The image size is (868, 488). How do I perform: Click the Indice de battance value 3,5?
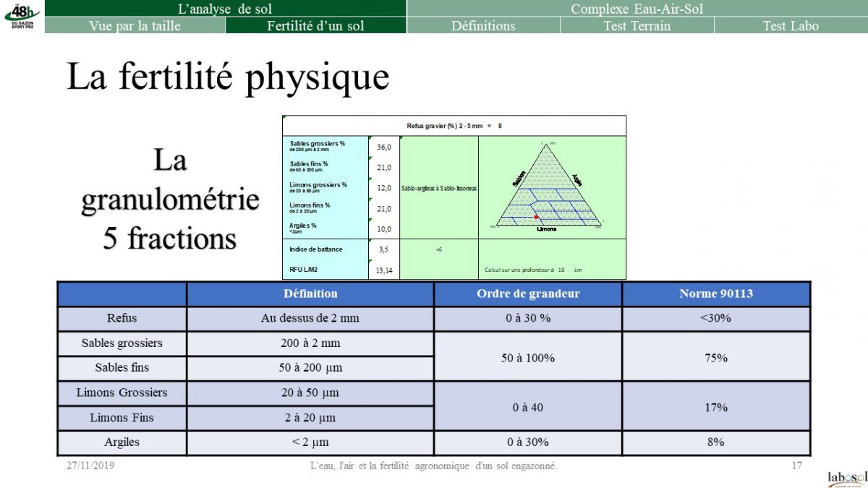click(384, 249)
